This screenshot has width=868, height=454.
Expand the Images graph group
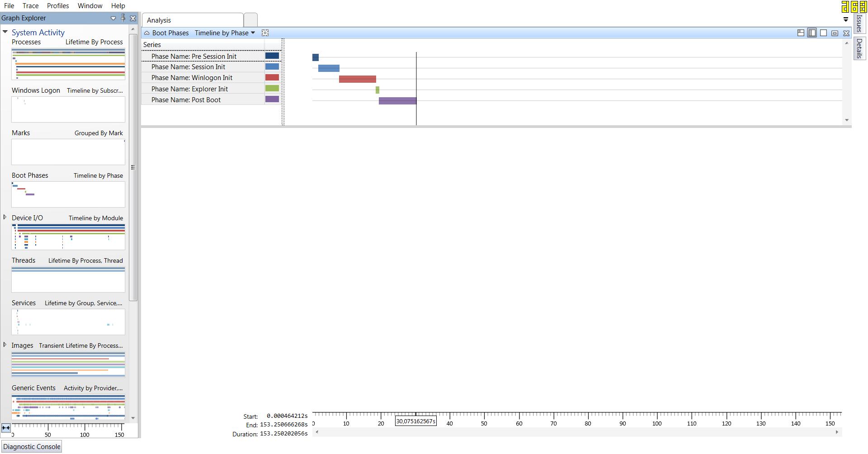point(5,345)
